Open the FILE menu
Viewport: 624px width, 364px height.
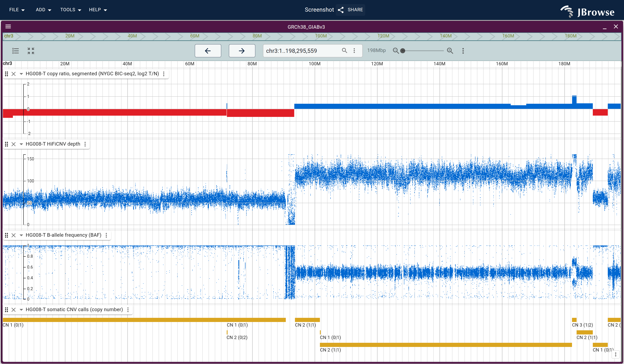[x=17, y=10]
